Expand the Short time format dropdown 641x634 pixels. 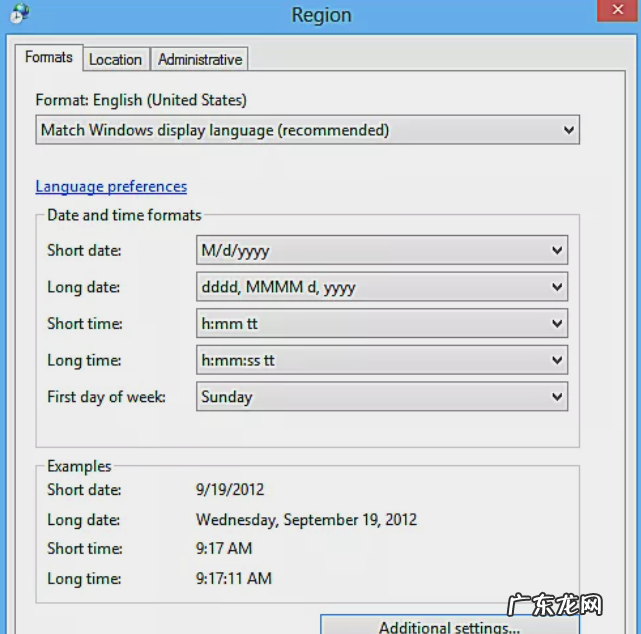382,323
